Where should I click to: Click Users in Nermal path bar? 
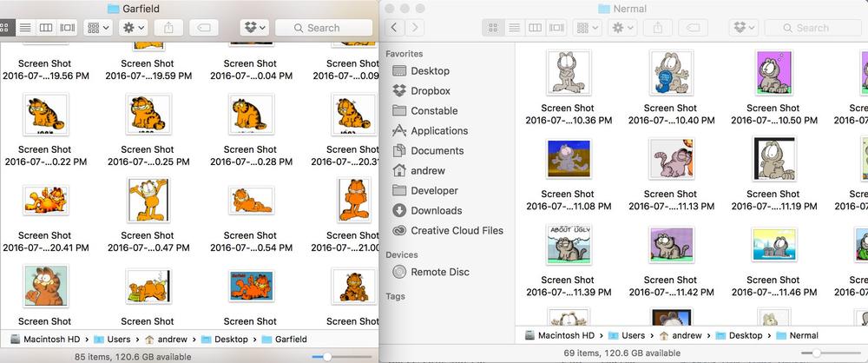[628, 335]
